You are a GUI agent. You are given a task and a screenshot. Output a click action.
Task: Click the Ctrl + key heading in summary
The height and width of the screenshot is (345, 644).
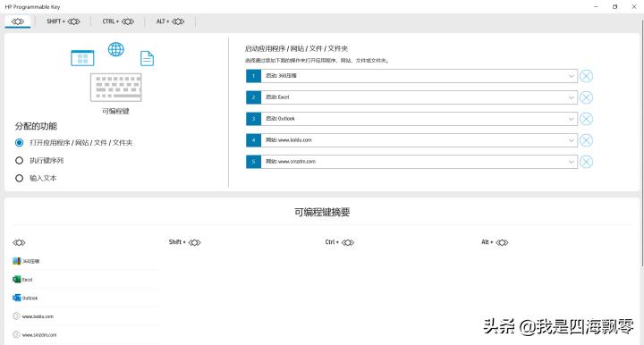click(340, 242)
